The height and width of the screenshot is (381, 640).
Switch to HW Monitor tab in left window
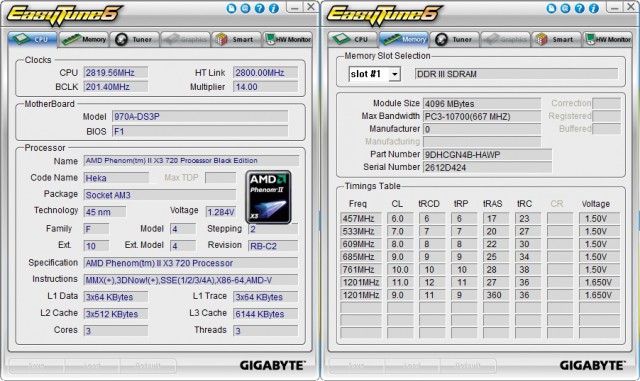point(288,40)
